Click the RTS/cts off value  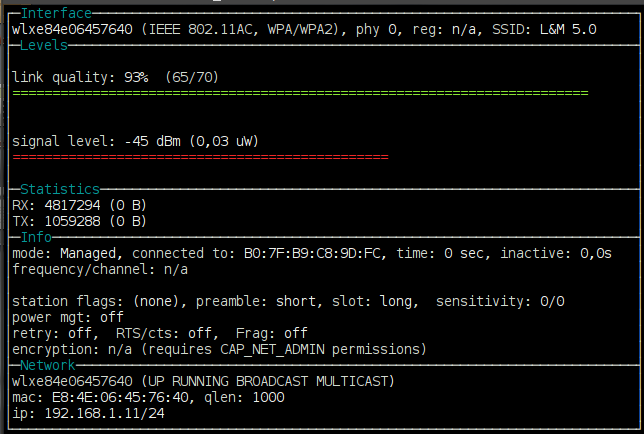(x=166, y=333)
